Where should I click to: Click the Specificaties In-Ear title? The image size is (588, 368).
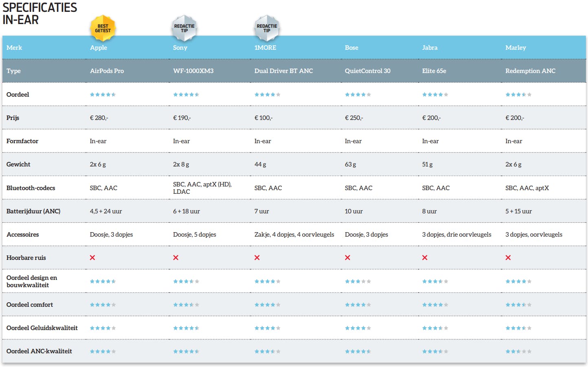40,13
